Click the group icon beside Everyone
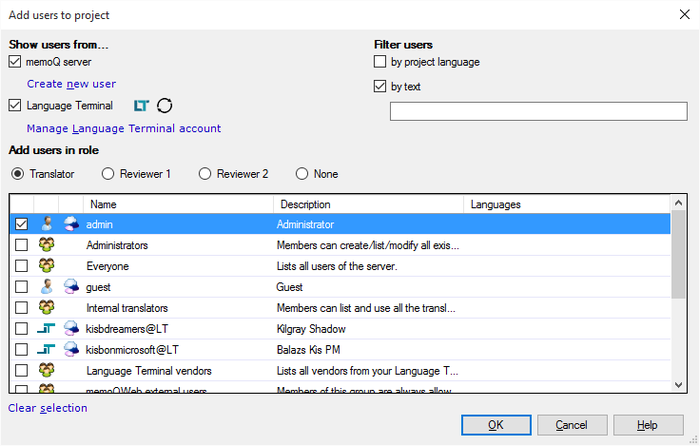Image resolution: width=700 pixels, height=446 pixels. click(x=46, y=266)
